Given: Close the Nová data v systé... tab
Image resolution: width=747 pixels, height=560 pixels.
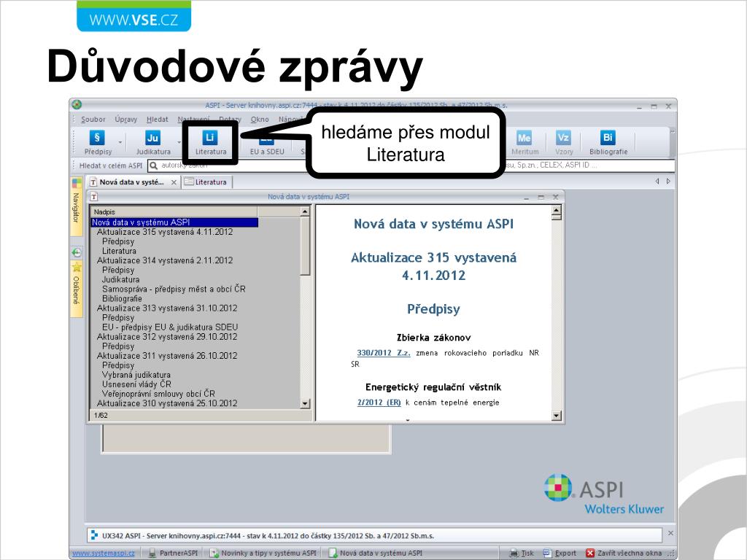Looking at the screenshot, I should pos(174,182).
